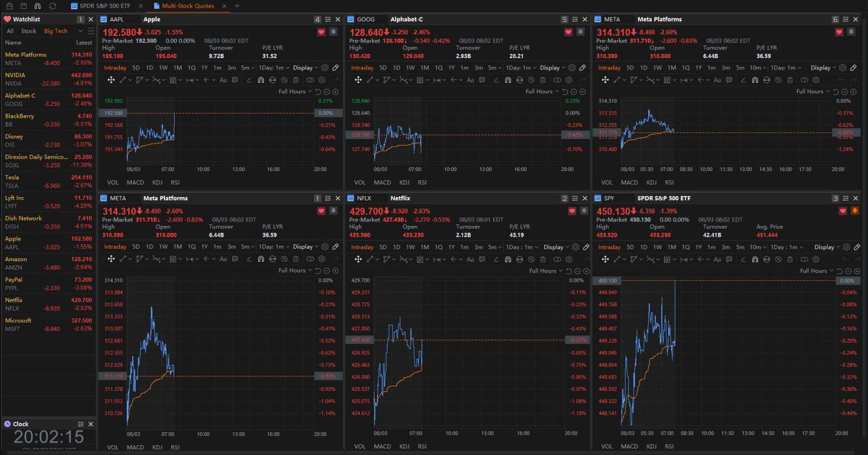
Task: Click the arrow marker tool in top-right META panel
Action: click(x=701, y=80)
